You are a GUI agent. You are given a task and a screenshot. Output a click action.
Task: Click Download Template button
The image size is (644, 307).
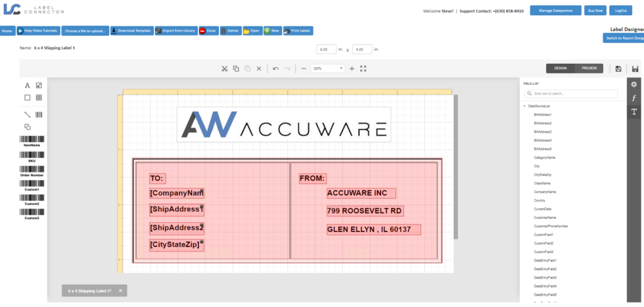132,31
